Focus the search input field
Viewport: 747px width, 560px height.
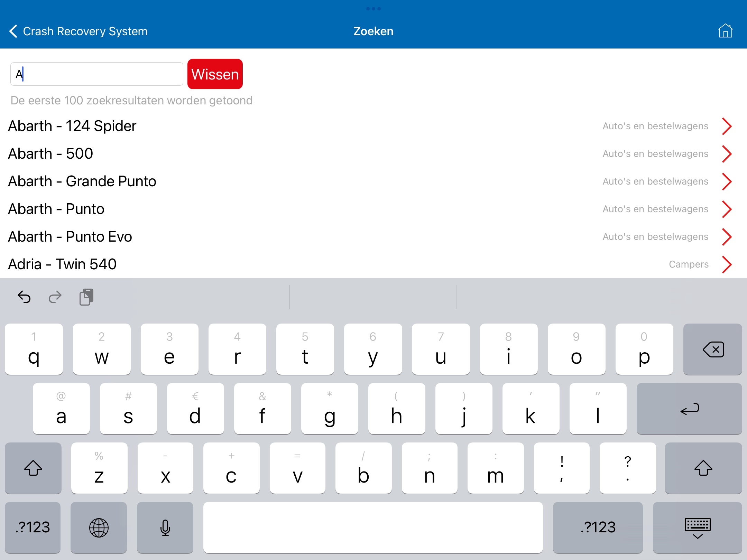97,74
